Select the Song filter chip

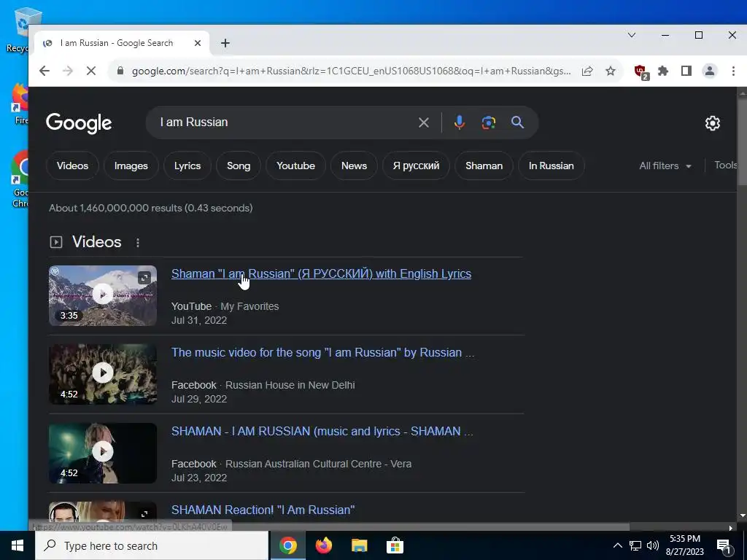[x=239, y=166]
